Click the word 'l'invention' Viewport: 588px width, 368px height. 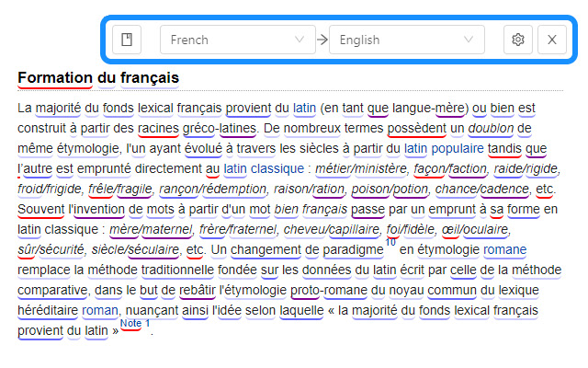coord(96,210)
